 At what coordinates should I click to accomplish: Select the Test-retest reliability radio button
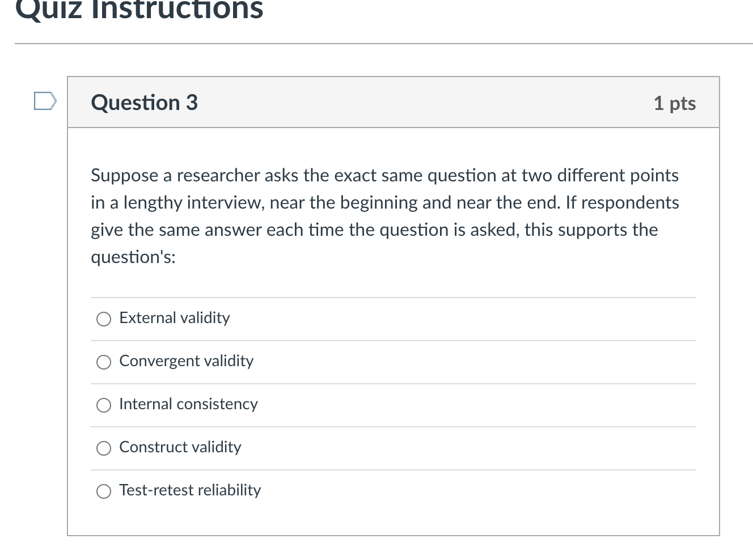click(x=104, y=491)
